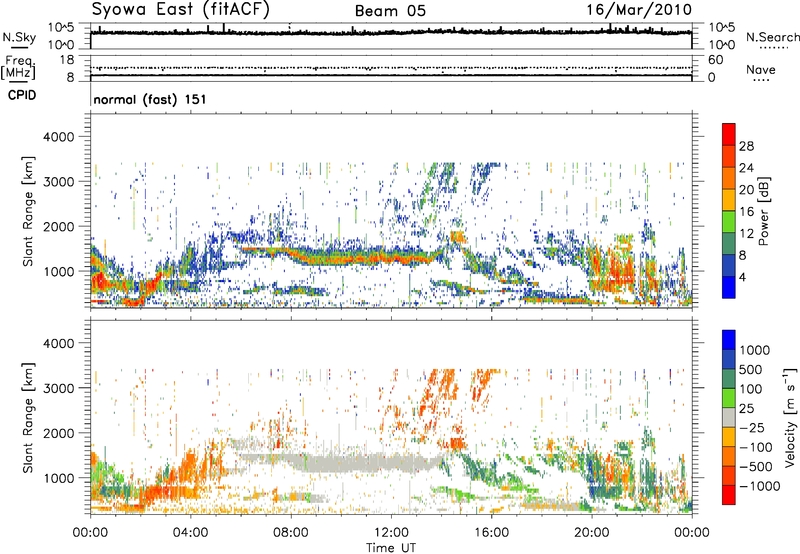
Task: Click the '2000' tick on the power panel axis
Action: tap(58, 226)
